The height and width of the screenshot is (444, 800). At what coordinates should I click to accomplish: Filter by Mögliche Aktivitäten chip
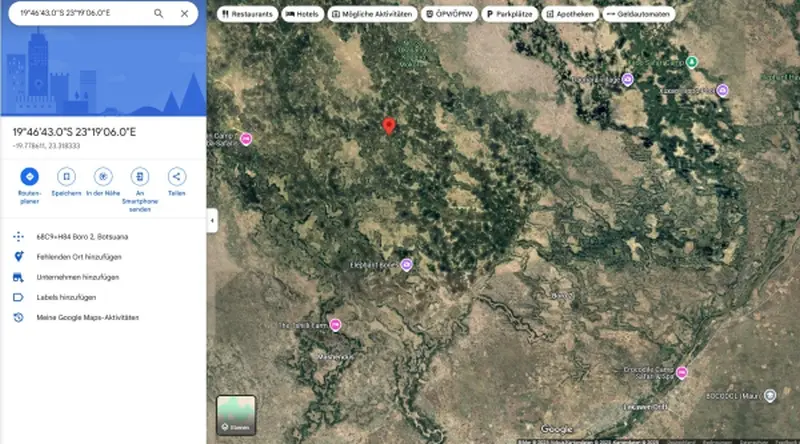coord(372,14)
